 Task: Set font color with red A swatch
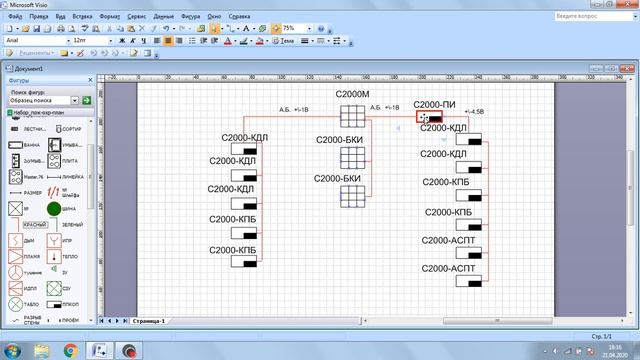pyautogui.click(x=228, y=41)
